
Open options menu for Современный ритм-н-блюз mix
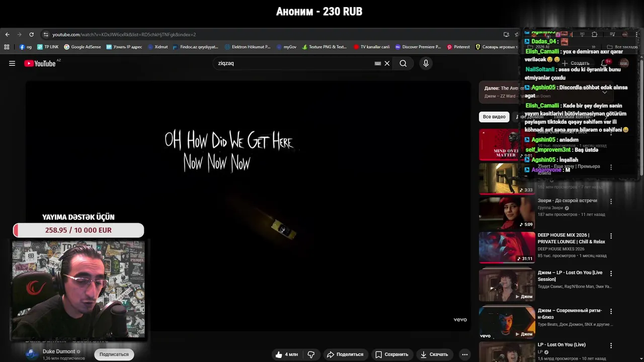click(x=611, y=311)
